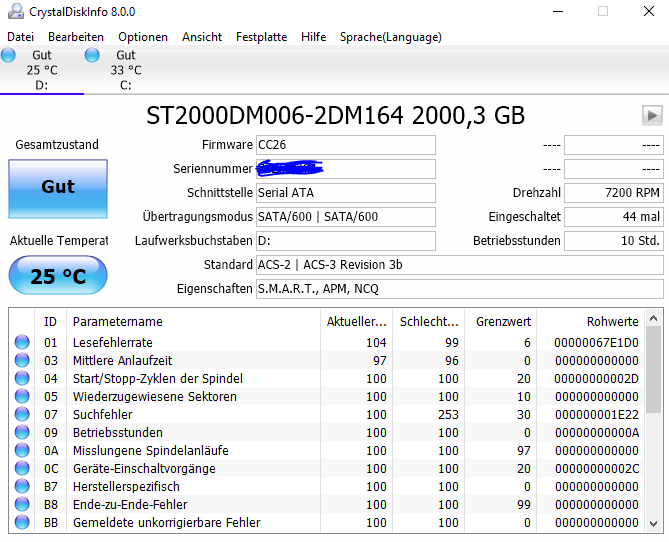This screenshot has height=542, width=669.
Task: Click the CrystalDiskInfo app icon in title bar
Action: [x=16, y=12]
